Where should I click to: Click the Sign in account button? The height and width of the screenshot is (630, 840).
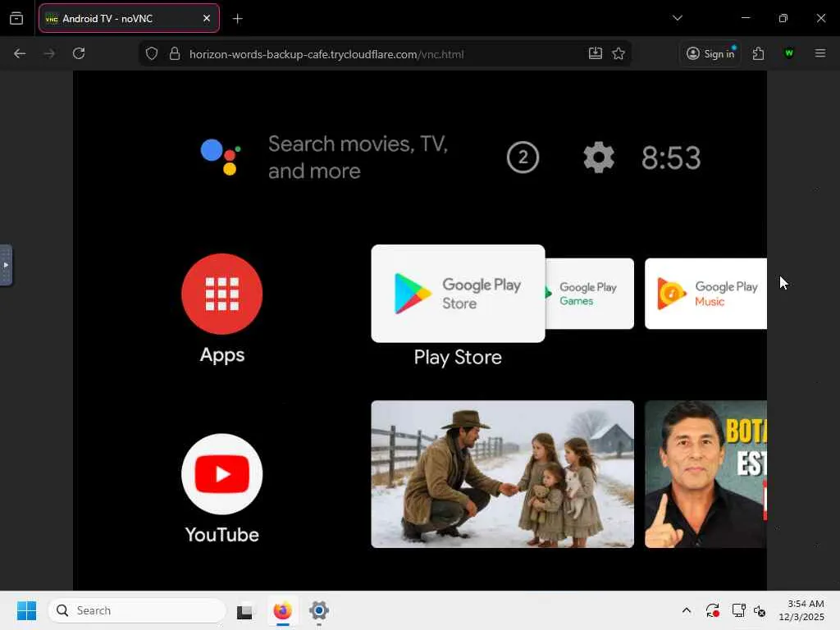pyautogui.click(x=710, y=53)
